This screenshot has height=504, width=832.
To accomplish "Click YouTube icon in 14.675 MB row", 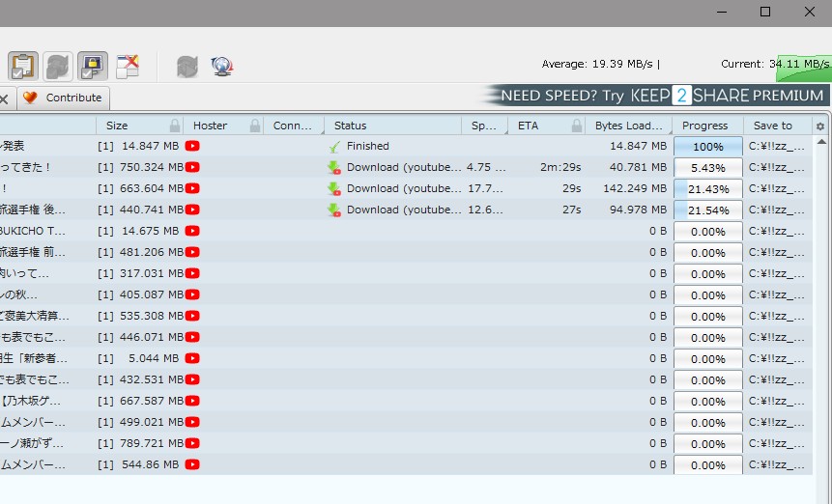I will 192,231.
